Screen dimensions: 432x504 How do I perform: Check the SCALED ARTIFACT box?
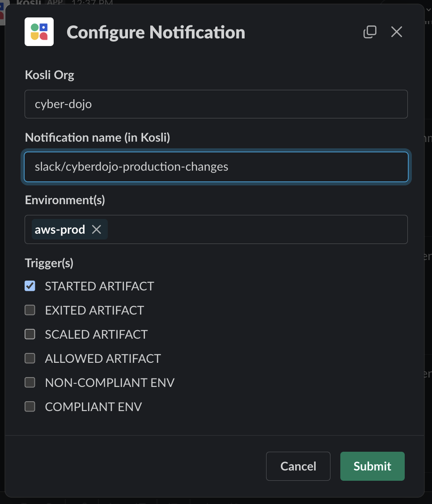(30, 334)
